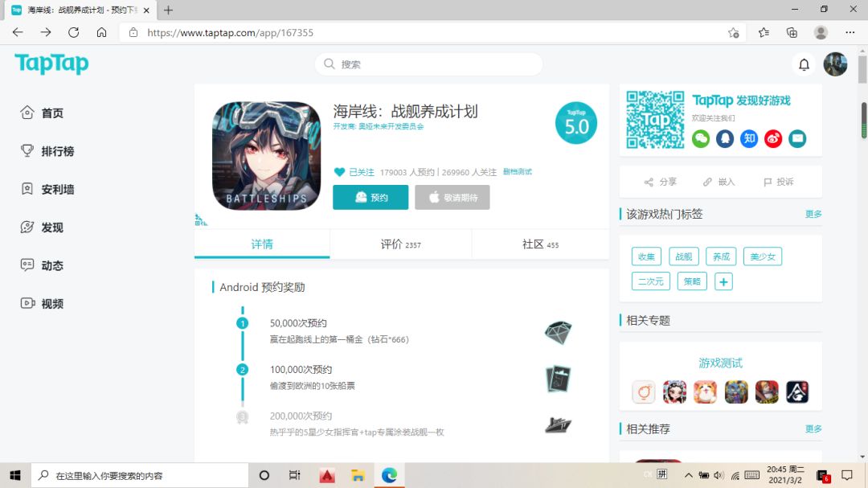Click the 嵌入 embed button
Screen dimensions: 868x488
pos(719,182)
